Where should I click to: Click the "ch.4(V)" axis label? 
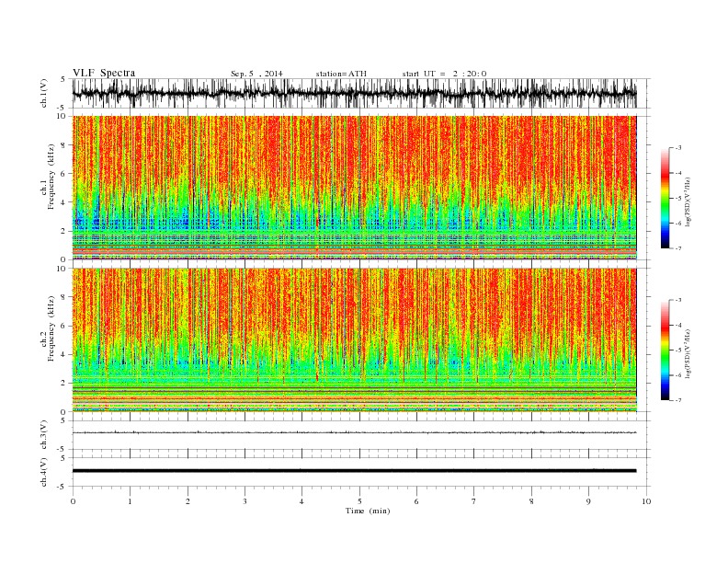[x=44, y=472]
